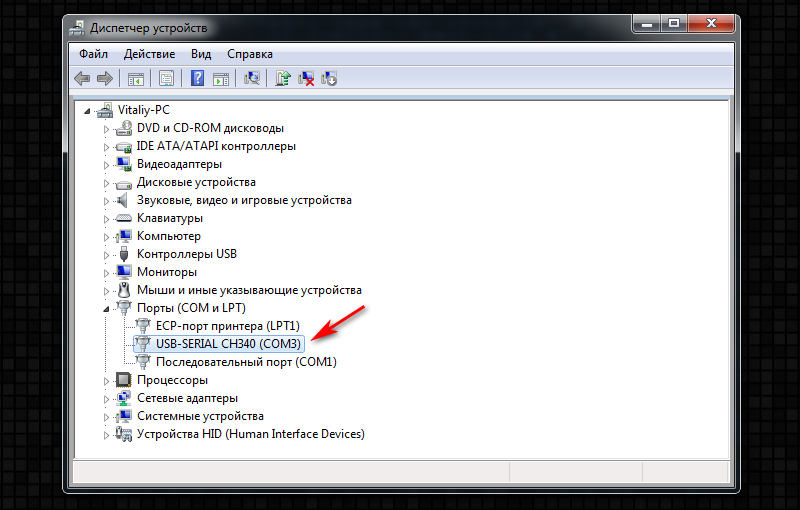Expand DVD и CD-ROM дисководы
Viewport: 800px width, 510px height.
tap(106, 129)
